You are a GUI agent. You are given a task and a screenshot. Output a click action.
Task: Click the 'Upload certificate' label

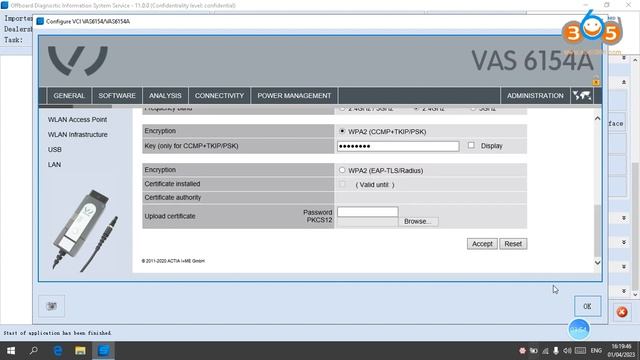(170, 216)
